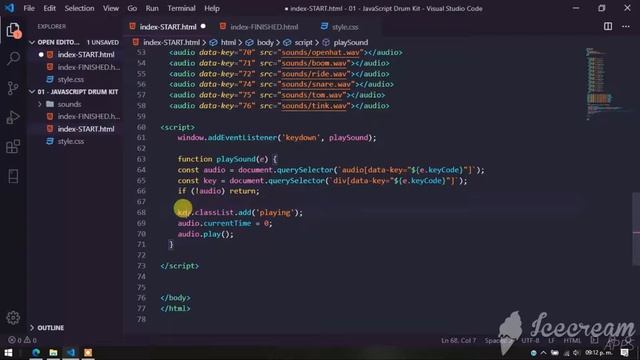Open style.css in the project folder tree
The height and width of the screenshot is (360, 640).
click(71, 141)
